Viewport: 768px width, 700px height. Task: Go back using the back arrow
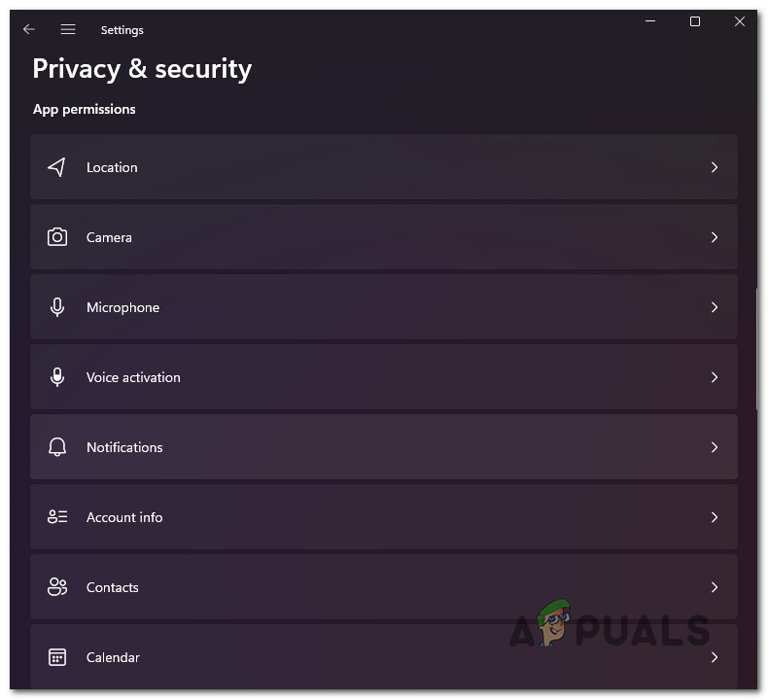pos(29,30)
